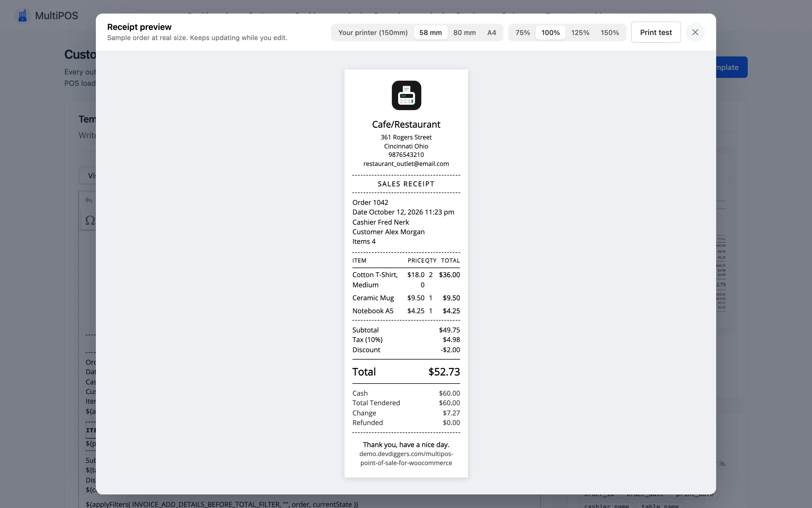Set preview zoom to 75%
Screen dimensions: 812x508
(x=522, y=32)
